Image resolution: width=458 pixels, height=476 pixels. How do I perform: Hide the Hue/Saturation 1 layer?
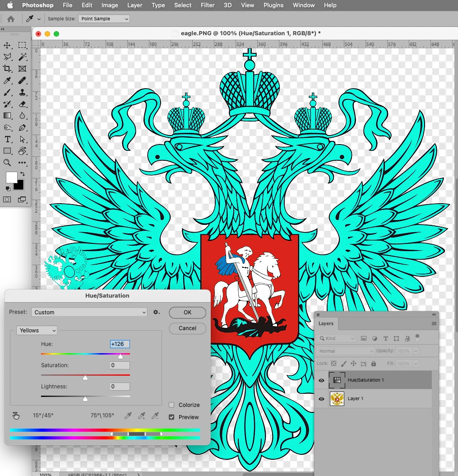[x=322, y=380]
